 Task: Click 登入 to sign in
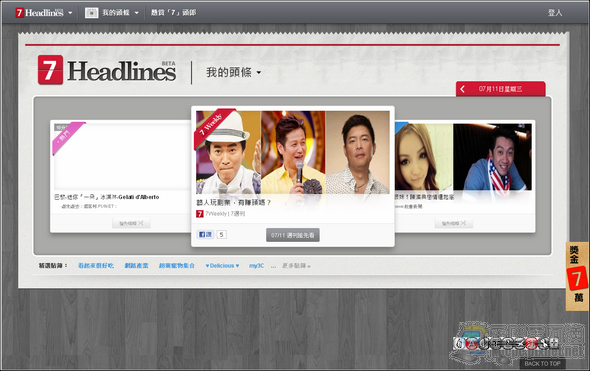pos(555,13)
